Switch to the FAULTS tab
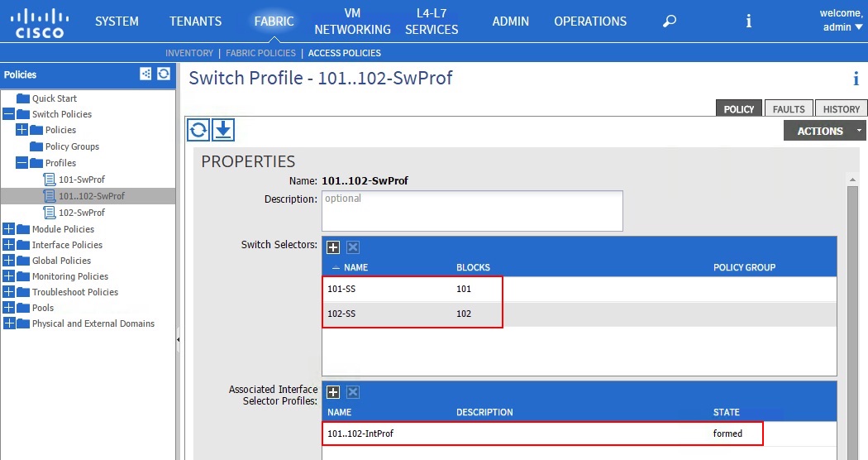 pos(788,109)
